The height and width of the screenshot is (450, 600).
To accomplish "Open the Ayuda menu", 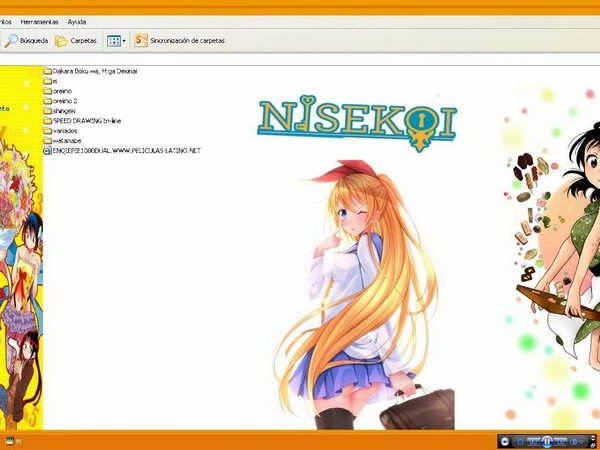I will (x=77, y=22).
